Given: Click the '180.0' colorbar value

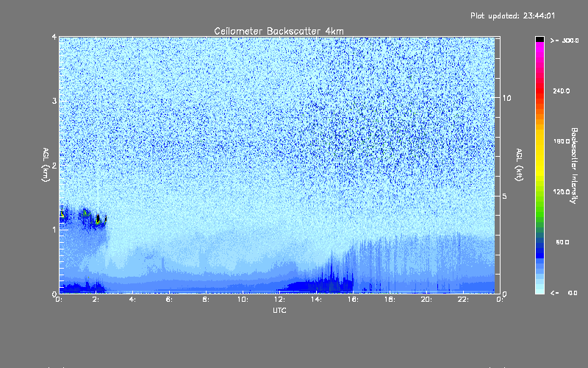Looking at the screenshot, I should tap(562, 141).
